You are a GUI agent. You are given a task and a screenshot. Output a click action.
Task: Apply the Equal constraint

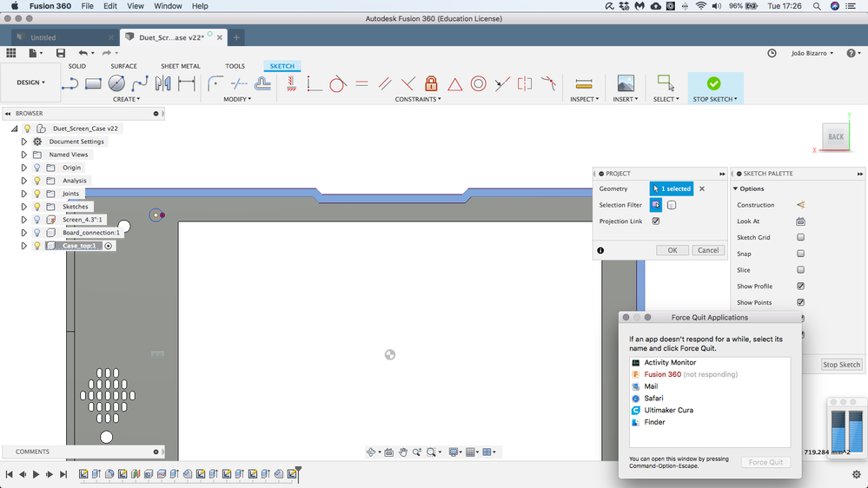click(361, 83)
